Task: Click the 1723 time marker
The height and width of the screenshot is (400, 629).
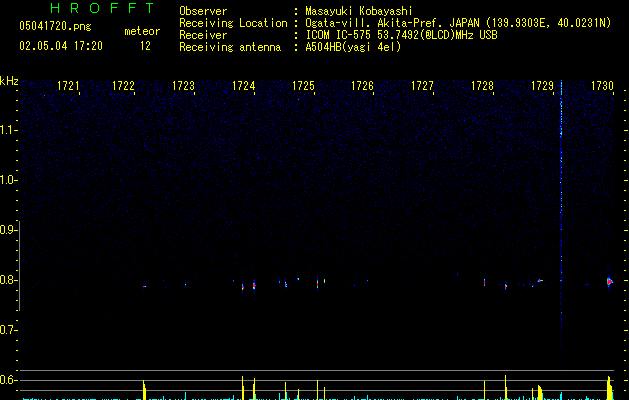Action: click(x=183, y=85)
